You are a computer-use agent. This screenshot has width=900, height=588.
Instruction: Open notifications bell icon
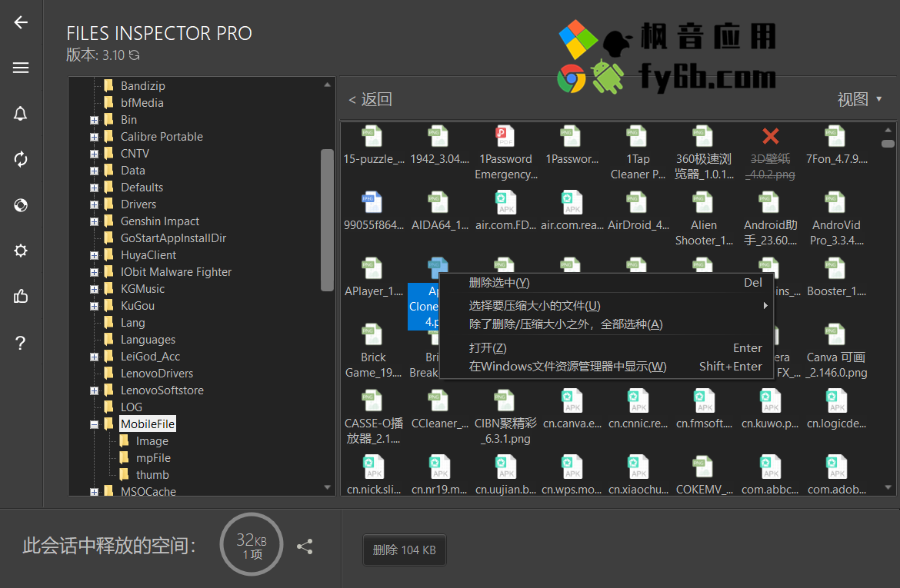(x=21, y=114)
